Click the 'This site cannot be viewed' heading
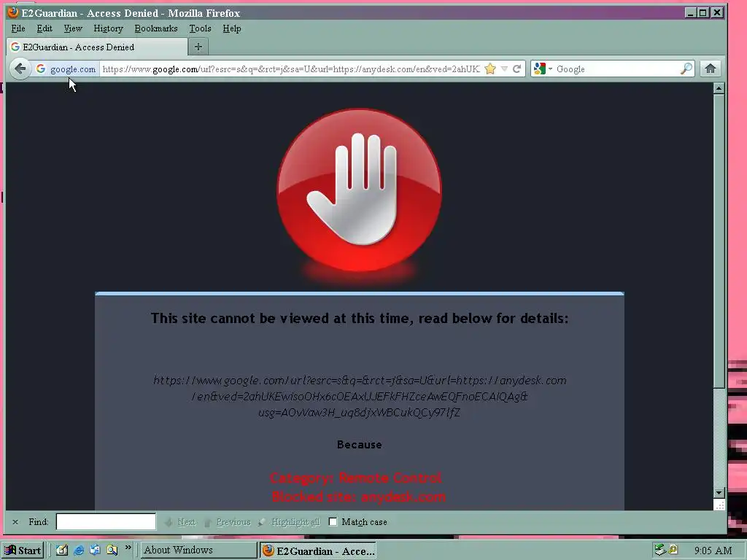Viewport: 747px width, 560px height. (x=360, y=318)
